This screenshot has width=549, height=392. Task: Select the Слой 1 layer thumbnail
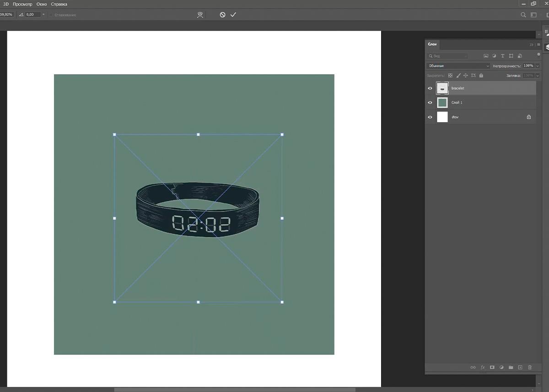point(442,103)
